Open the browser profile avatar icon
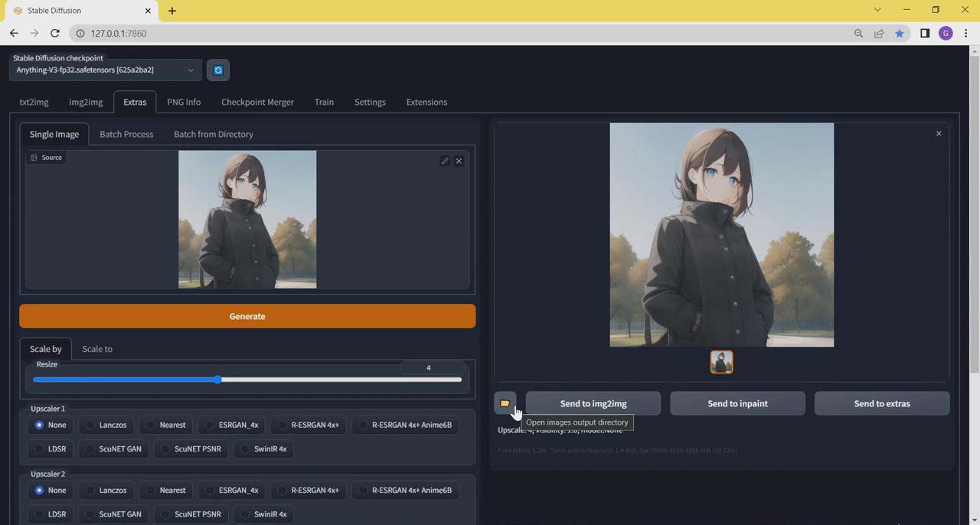The height and width of the screenshot is (525, 980). (946, 33)
